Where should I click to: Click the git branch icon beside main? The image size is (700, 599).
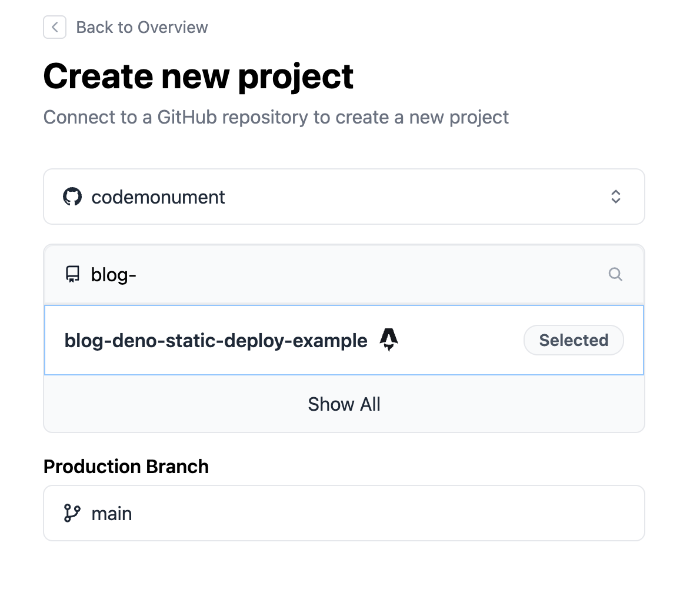[72, 513]
